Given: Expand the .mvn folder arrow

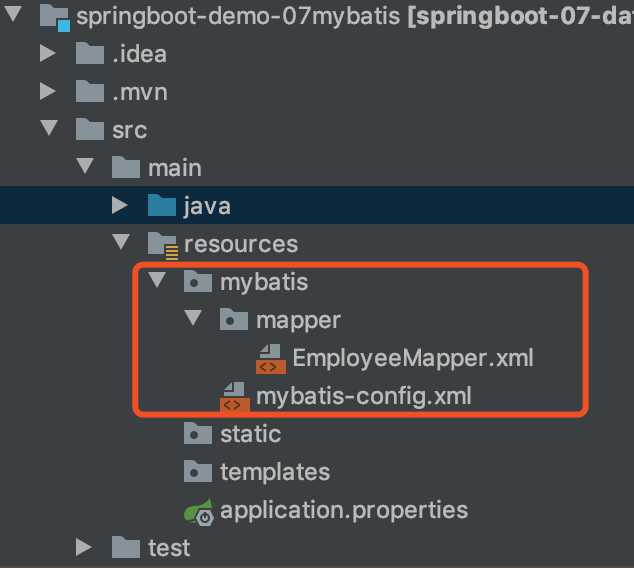Looking at the screenshot, I should [48, 91].
